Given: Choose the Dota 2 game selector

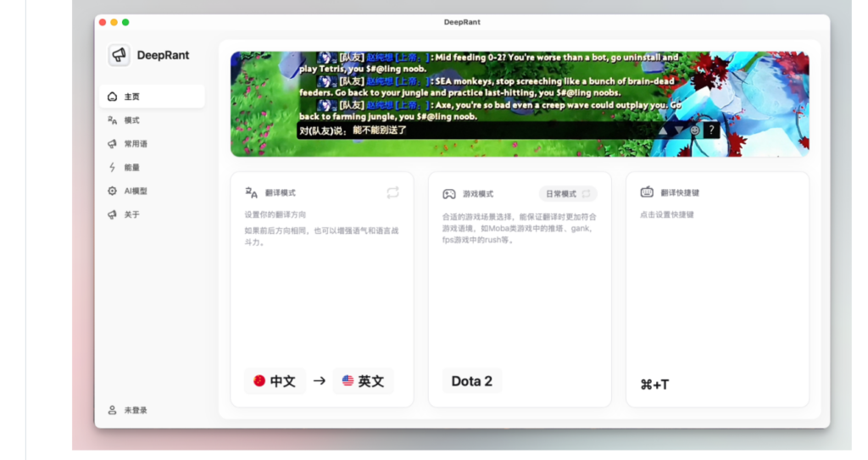Looking at the screenshot, I should (x=471, y=381).
